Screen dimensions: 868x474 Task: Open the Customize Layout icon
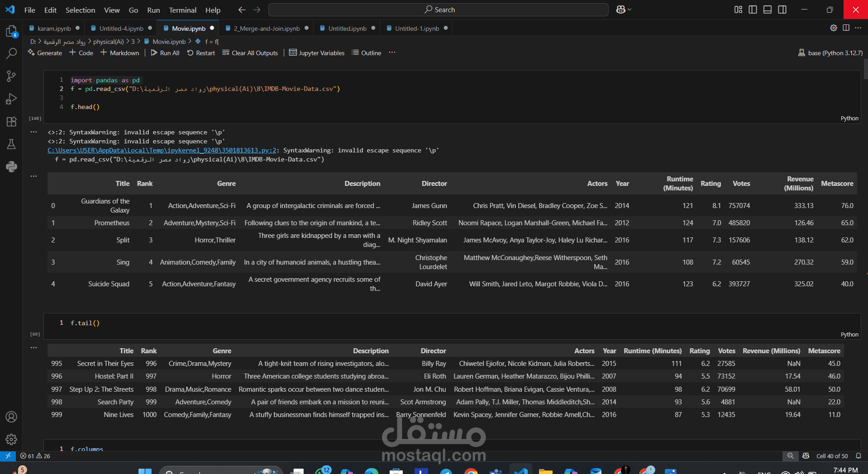point(738,9)
